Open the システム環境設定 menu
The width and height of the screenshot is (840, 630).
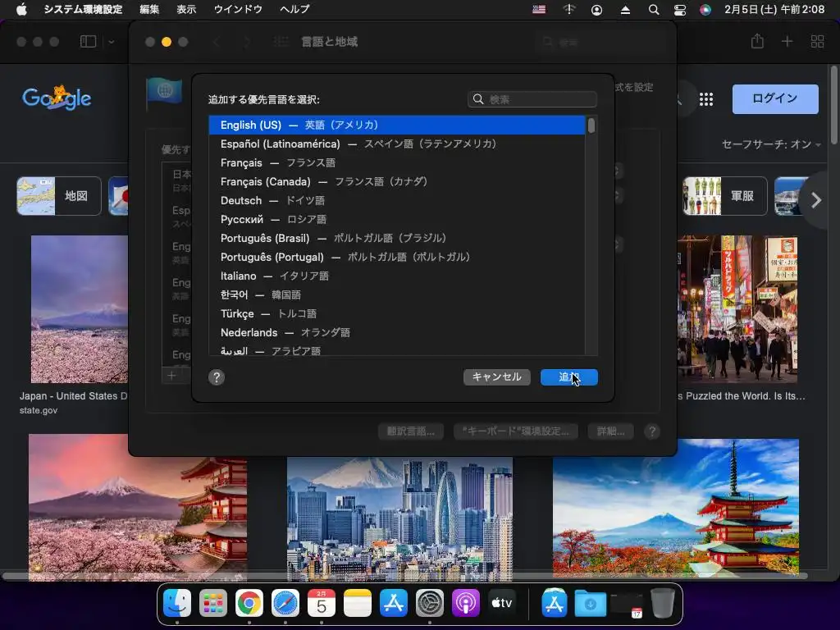pyautogui.click(x=83, y=9)
